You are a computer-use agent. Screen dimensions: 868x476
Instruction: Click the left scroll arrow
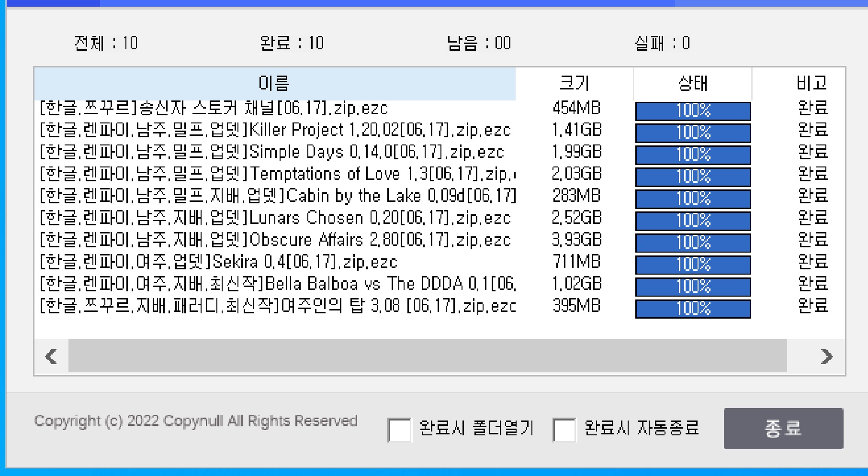[49, 356]
